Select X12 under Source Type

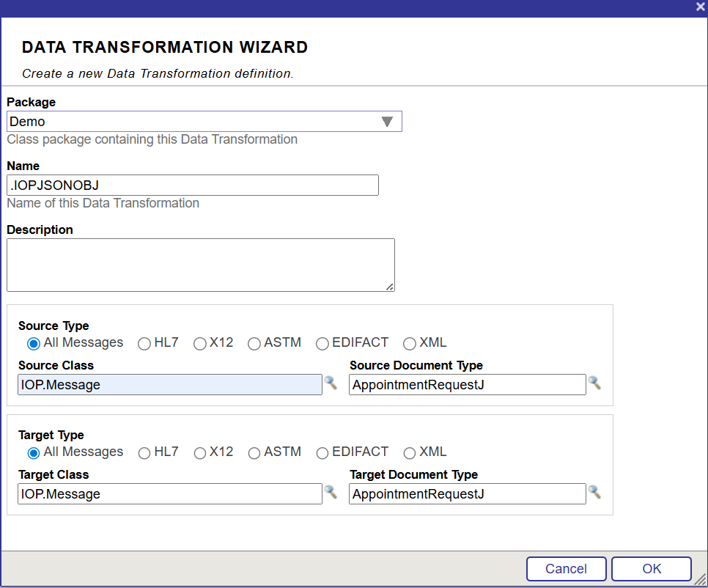200,344
